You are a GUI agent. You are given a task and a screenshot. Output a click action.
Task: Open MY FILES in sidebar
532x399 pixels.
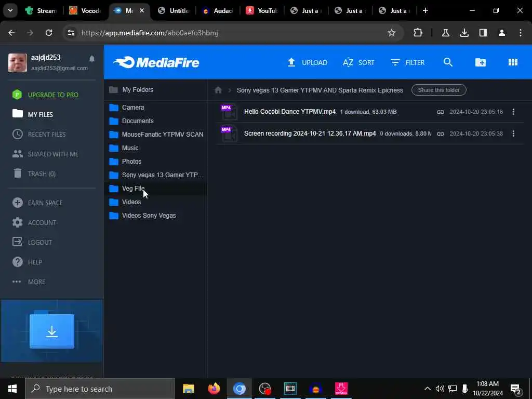[33, 114]
